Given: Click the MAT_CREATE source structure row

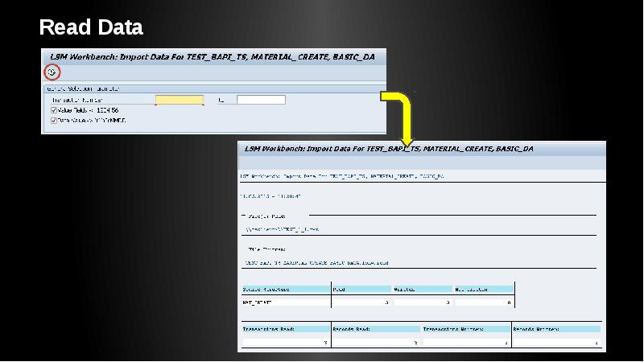Looking at the screenshot, I should coord(286,302).
